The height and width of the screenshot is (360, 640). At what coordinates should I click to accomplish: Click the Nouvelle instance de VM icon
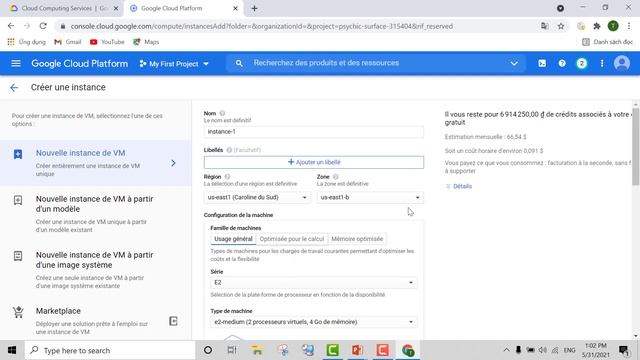pos(18,154)
